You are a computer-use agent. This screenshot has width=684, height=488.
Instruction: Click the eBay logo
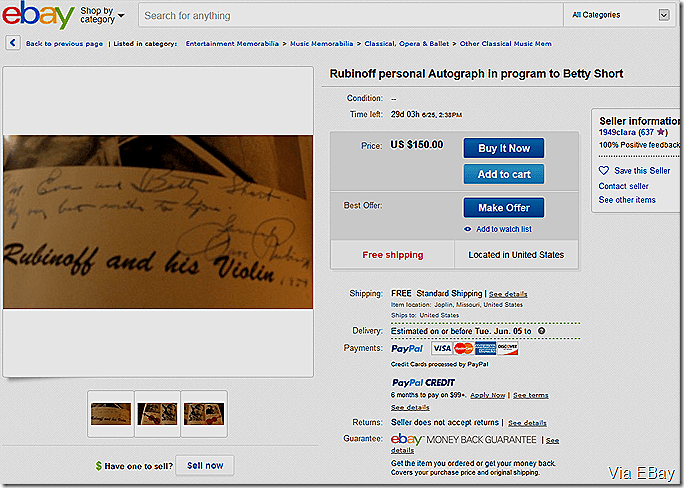pos(38,15)
